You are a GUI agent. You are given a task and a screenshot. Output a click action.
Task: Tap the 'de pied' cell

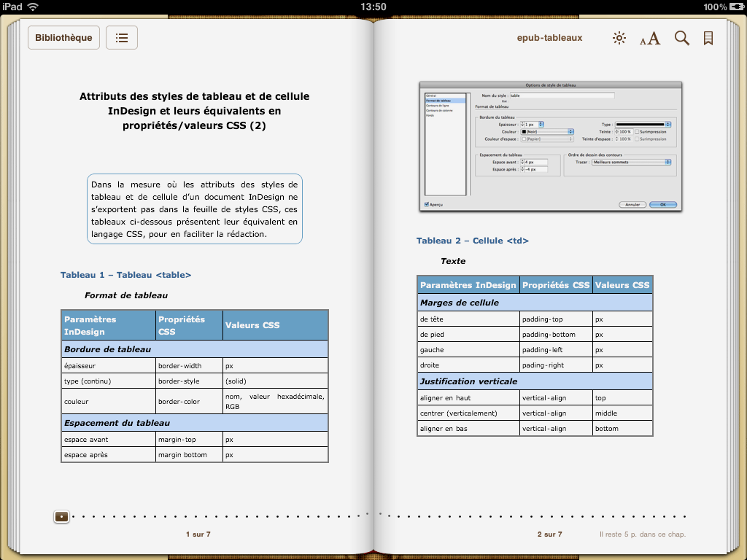[x=468, y=334]
